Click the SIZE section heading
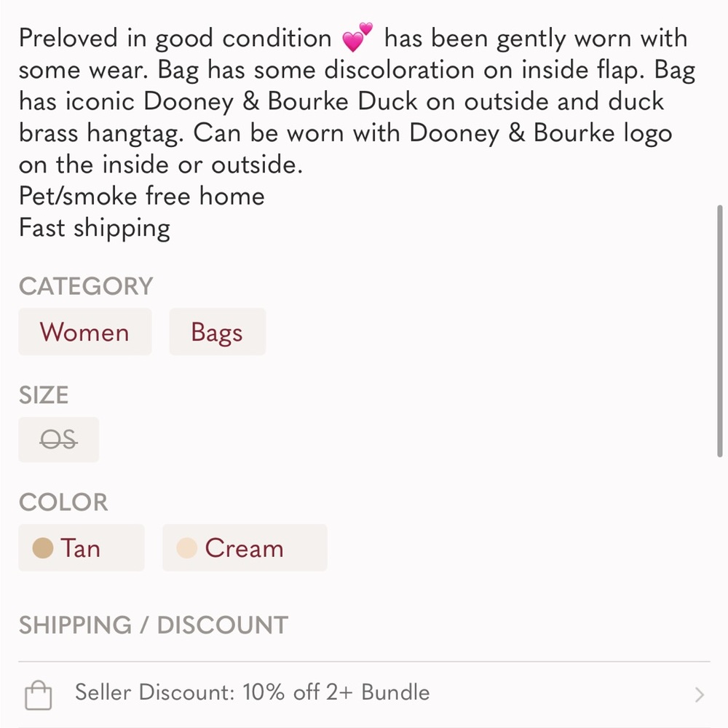The image size is (728, 728). 43,395
